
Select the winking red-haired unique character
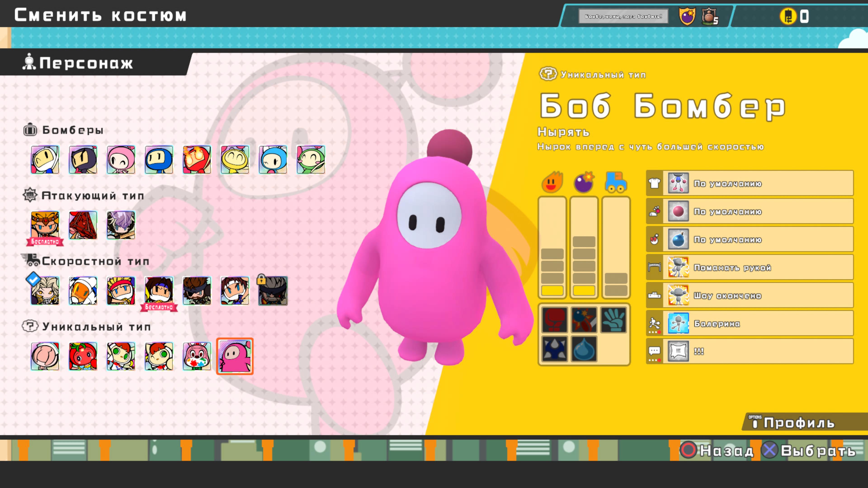(x=159, y=356)
